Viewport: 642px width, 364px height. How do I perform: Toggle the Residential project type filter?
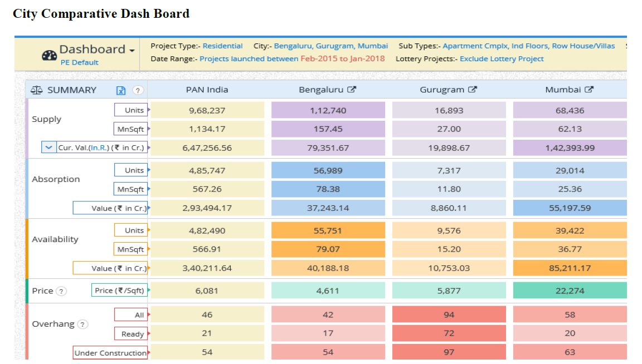223,46
